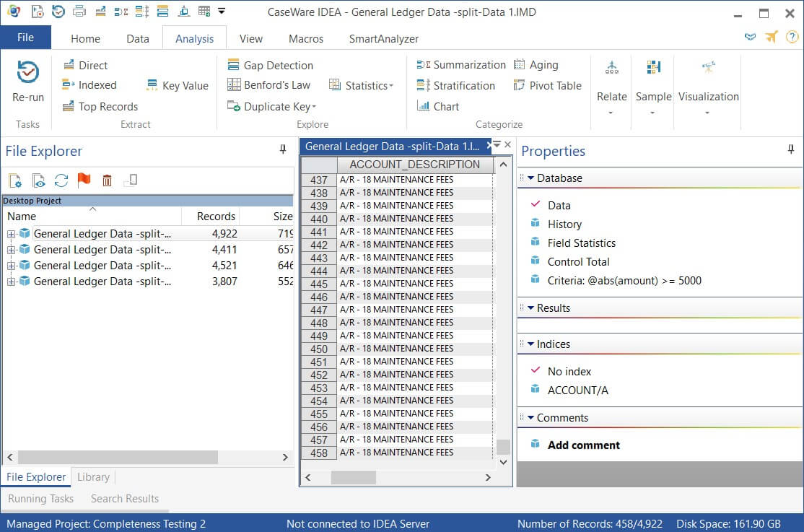The width and height of the screenshot is (804, 532).
Task: Run Top Records extraction
Action: (x=100, y=107)
